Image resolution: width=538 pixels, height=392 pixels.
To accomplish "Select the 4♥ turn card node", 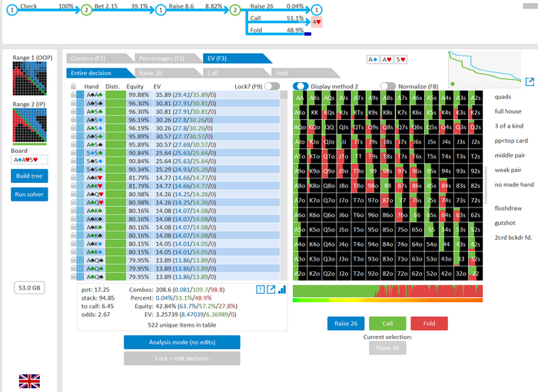I will pos(317,22).
